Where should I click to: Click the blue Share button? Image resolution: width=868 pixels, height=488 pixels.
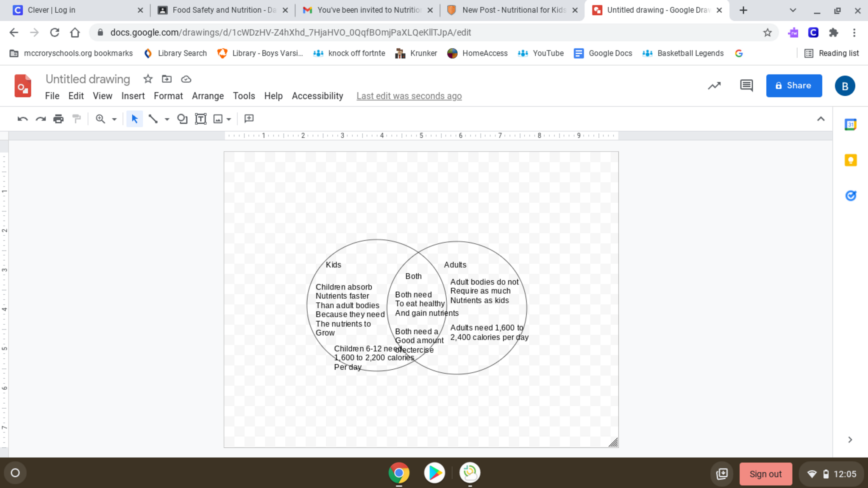coord(793,86)
